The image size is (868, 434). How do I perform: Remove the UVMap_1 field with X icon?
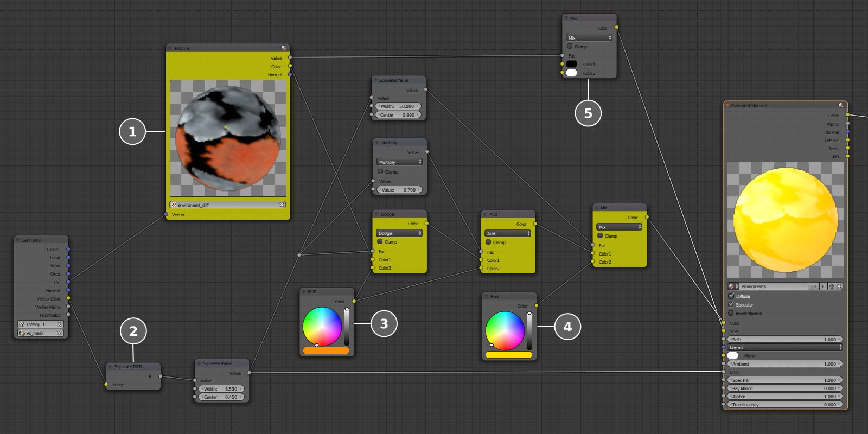point(60,324)
